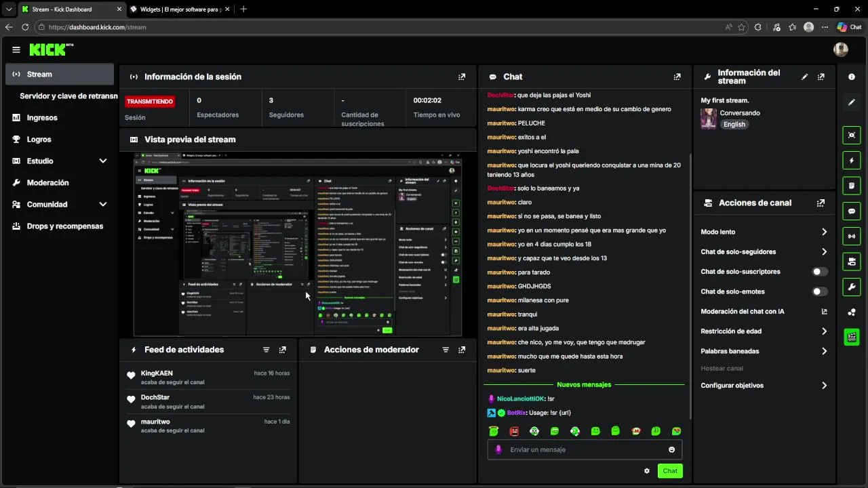Screen dimensions: 868x488
Task: Select the Stream sidebar item
Action: (60, 75)
